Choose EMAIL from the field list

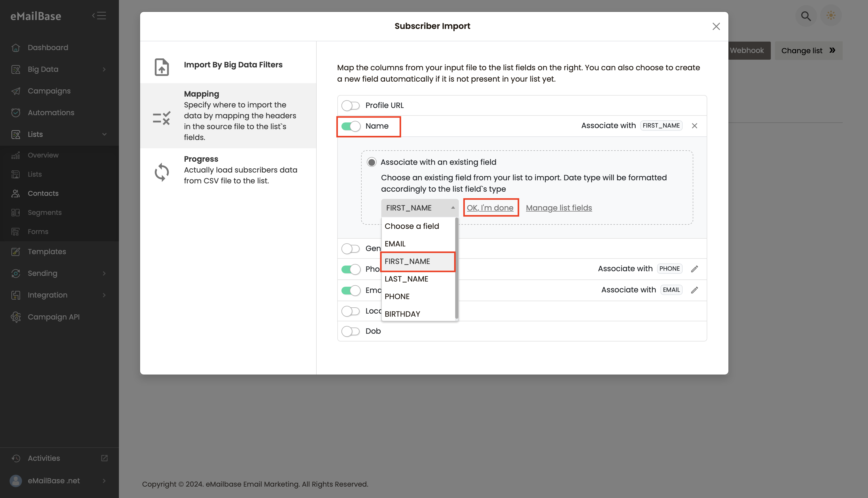click(x=418, y=244)
